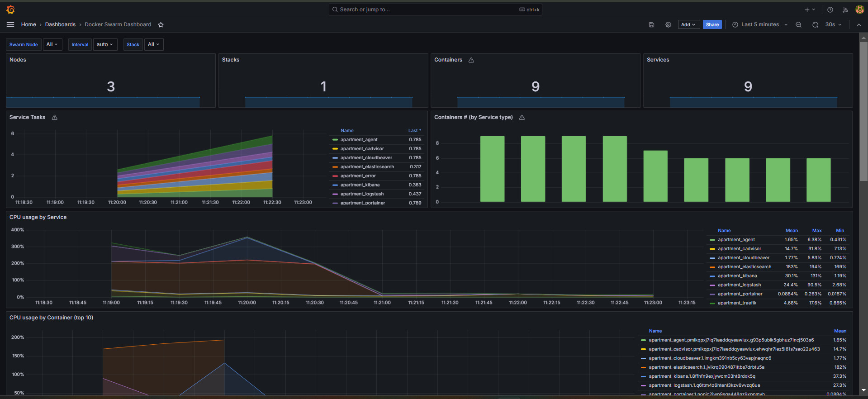Viewport: 868px width, 399px height.
Task: Sort Service Tasks legend by Last column
Action: (x=414, y=131)
